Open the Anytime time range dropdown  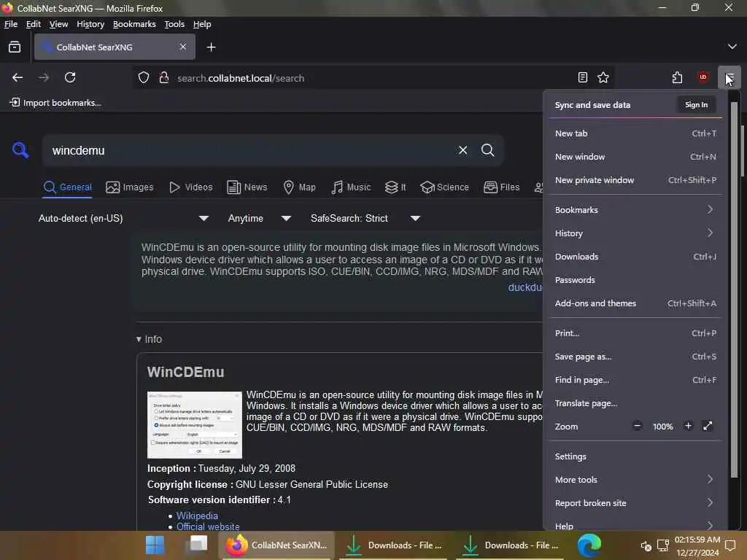point(260,218)
